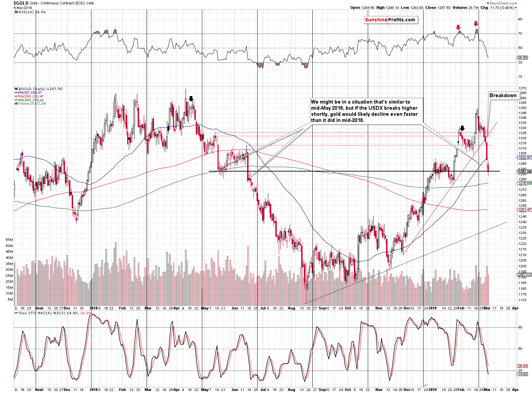
Task: Open the SunshineProfits.com logo link
Action: pyautogui.click(x=390, y=20)
